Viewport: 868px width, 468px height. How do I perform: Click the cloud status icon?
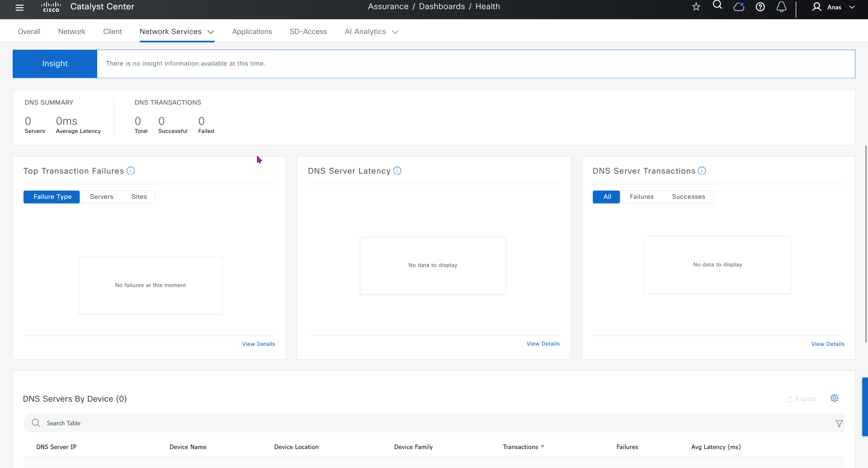[x=739, y=7]
